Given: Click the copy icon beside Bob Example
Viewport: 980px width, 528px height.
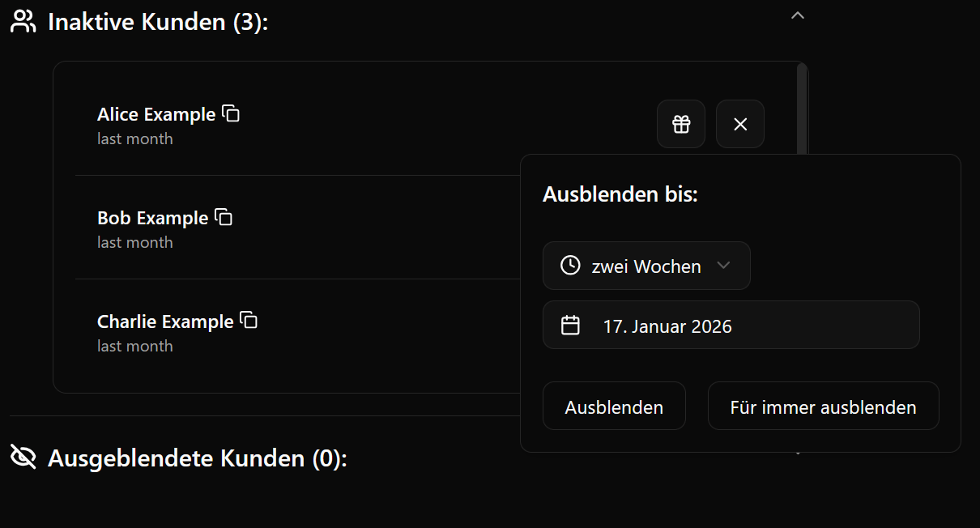Looking at the screenshot, I should [224, 218].
